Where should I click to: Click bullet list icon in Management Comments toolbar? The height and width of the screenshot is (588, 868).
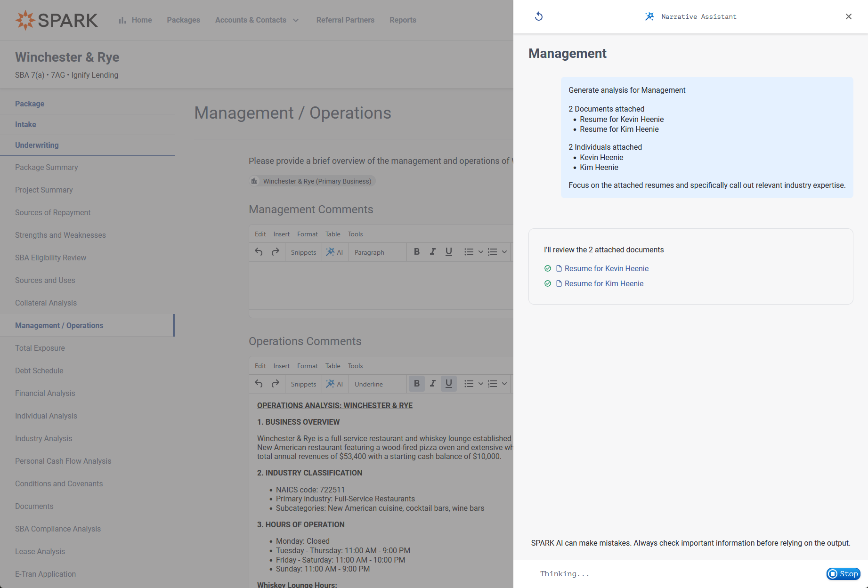(x=469, y=252)
